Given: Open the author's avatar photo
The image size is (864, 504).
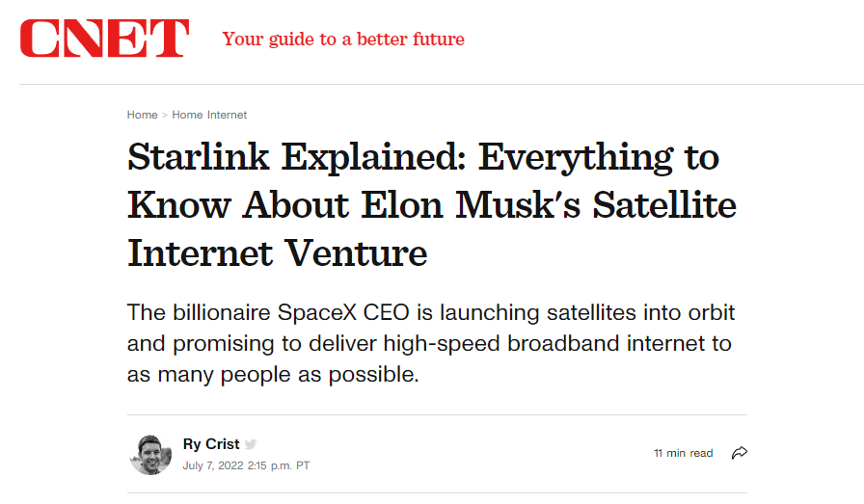Looking at the screenshot, I should tap(150, 455).
